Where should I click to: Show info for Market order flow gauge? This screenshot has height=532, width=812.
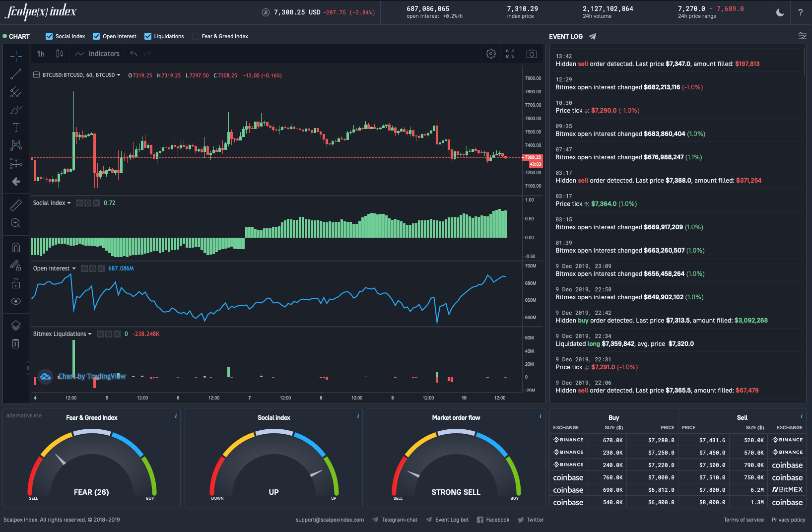(540, 416)
